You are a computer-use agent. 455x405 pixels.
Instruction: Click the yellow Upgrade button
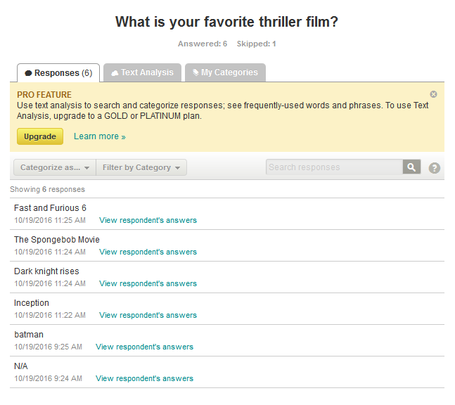[40, 136]
